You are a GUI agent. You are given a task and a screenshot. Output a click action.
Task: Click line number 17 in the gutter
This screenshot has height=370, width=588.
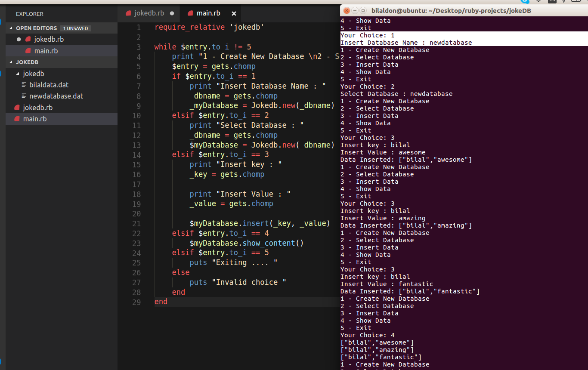click(136, 184)
